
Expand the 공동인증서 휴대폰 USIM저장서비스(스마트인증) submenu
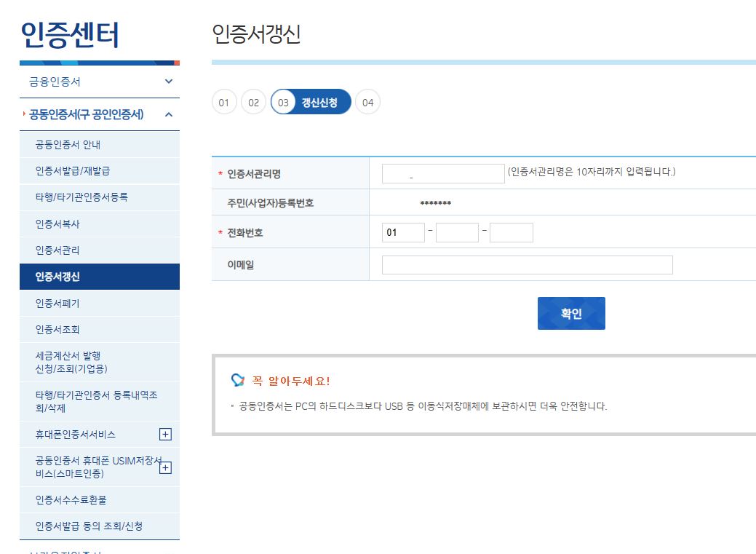[x=166, y=467]
